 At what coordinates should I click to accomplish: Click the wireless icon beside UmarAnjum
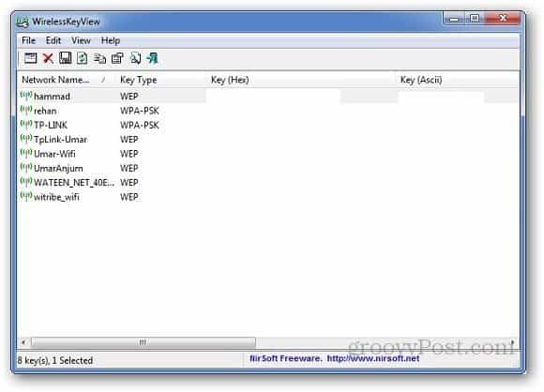[x=26, y=167]
